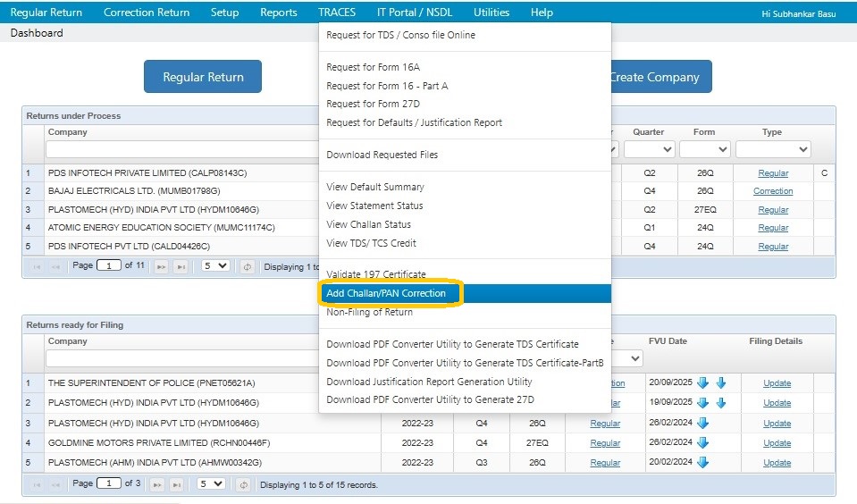Click second download arrow beside 19/09/2025

[x=720, y=403]
